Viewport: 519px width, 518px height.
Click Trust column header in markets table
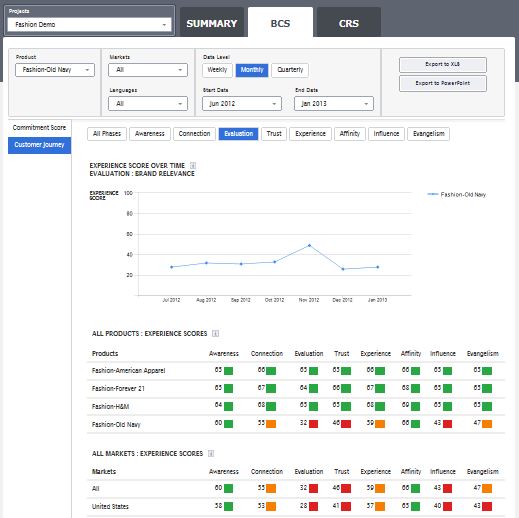[x=342, y=472]
